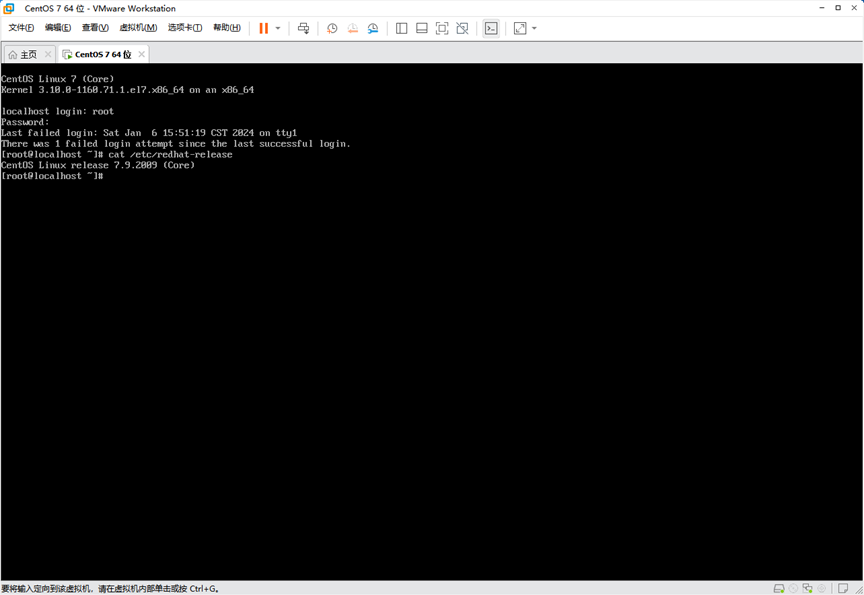The height and width of the screenshot is (595, 864).
Task: Maximize the VMware Workstation window
Action: [x=838, y=8]
